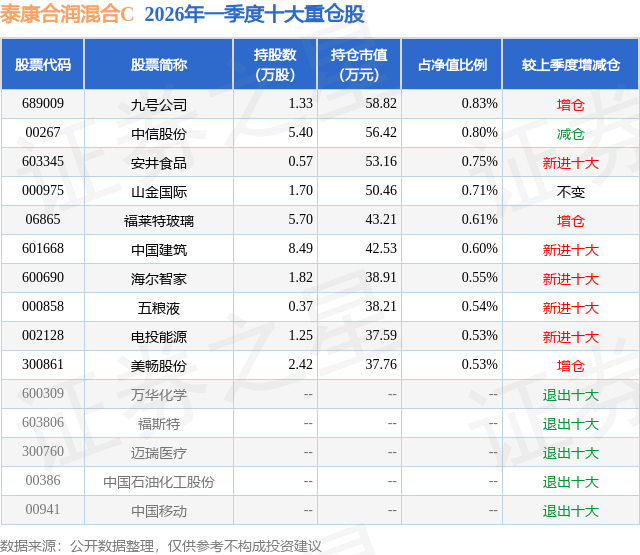Click 不变 status for 山金国际
640x555 pixels.
coord(571,192)
